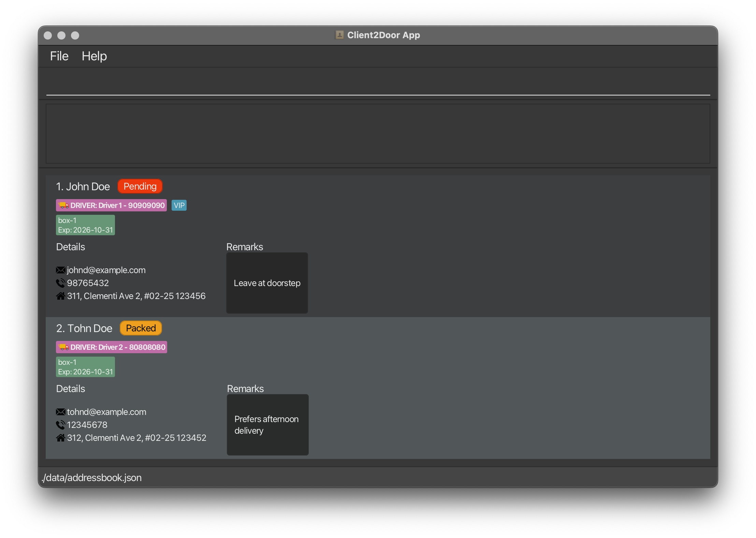Image resolution: width=756 pixels, height=538 pixels.
Task: Select John Doe's green box-1 product tag
Action: coord(85,225)
